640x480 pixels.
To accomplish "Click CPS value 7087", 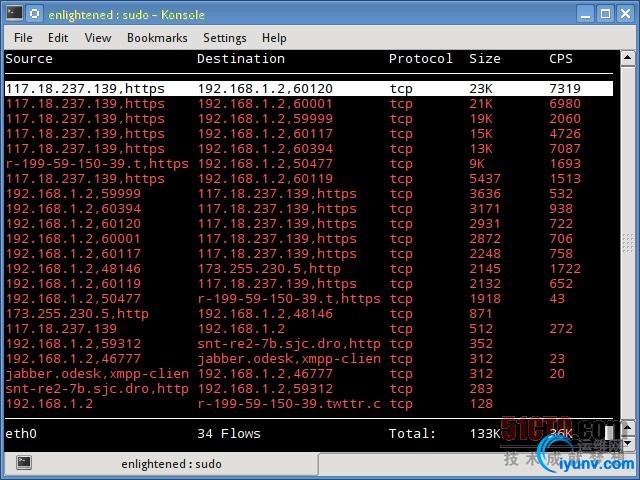I will pos(564,149).
